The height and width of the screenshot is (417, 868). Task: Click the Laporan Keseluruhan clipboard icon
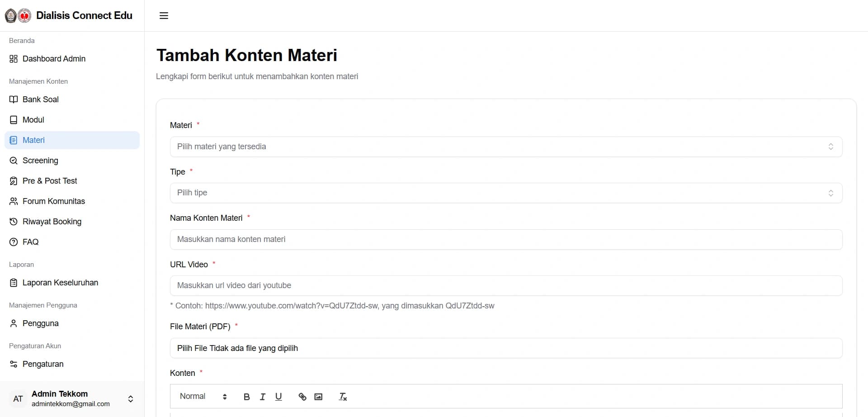(14, 283)
